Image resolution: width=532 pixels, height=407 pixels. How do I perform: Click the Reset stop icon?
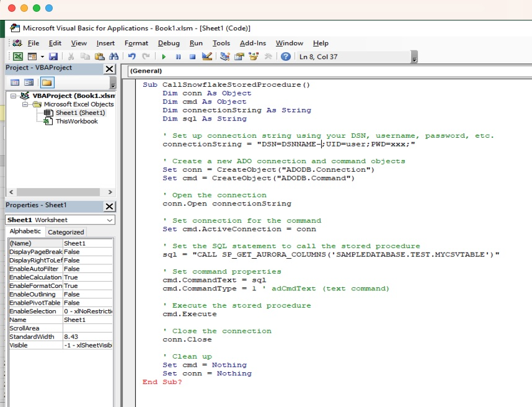pyautogui.click(x=192, y=56)
